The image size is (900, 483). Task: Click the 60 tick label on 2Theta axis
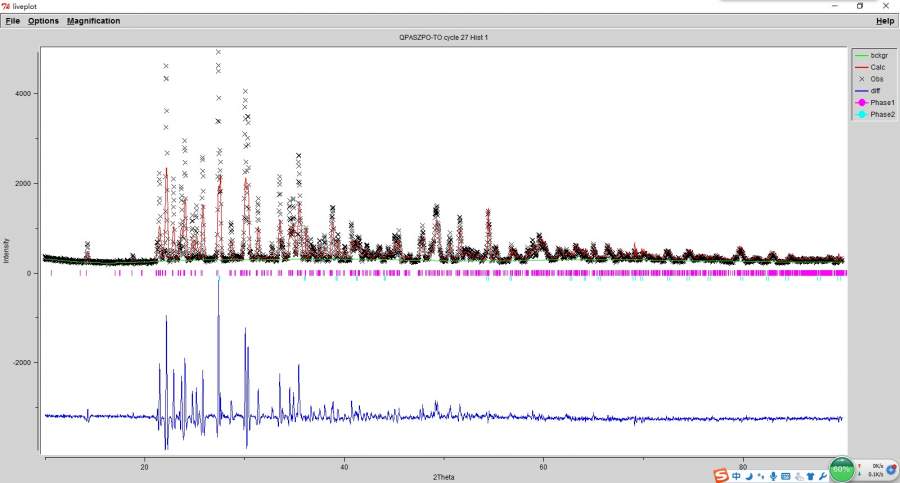coord(543,467)
